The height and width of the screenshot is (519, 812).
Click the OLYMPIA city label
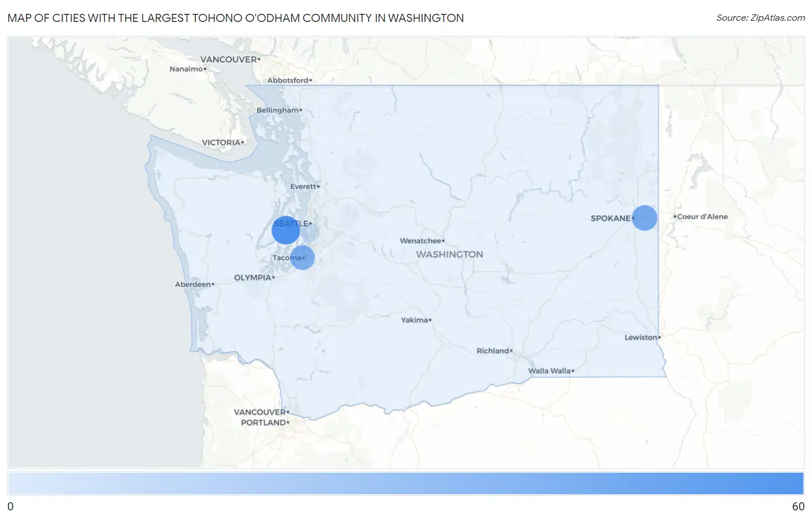(x=252, y=278)
